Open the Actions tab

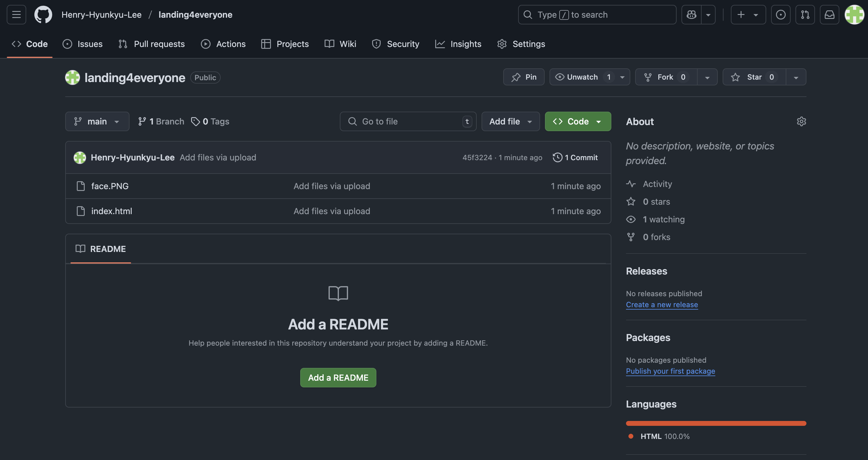223,44
